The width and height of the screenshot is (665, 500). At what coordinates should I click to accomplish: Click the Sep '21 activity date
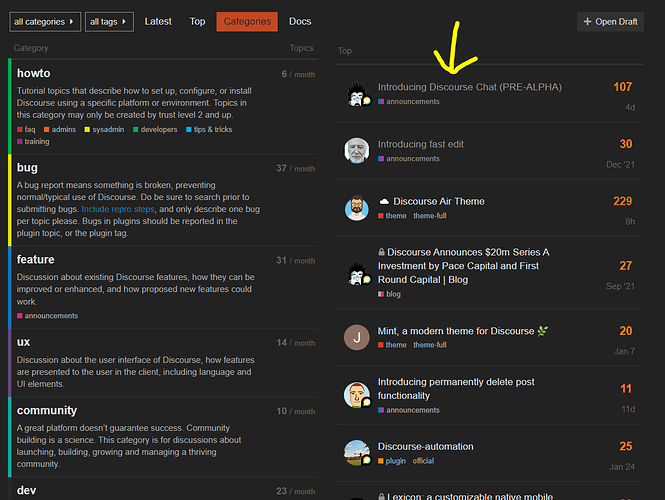tap(620, 286)
